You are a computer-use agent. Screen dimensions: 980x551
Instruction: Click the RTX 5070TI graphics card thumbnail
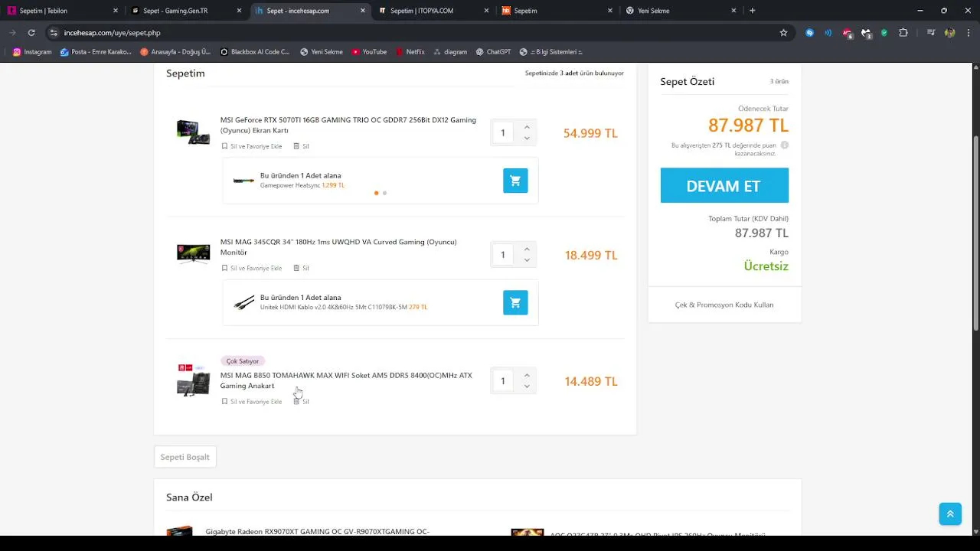click(193, 132)
